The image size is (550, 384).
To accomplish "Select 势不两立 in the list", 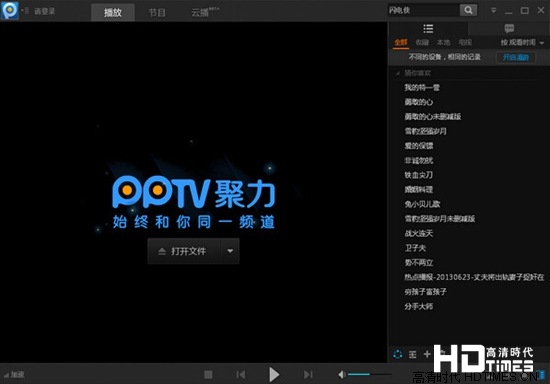I will click(418, 263).
